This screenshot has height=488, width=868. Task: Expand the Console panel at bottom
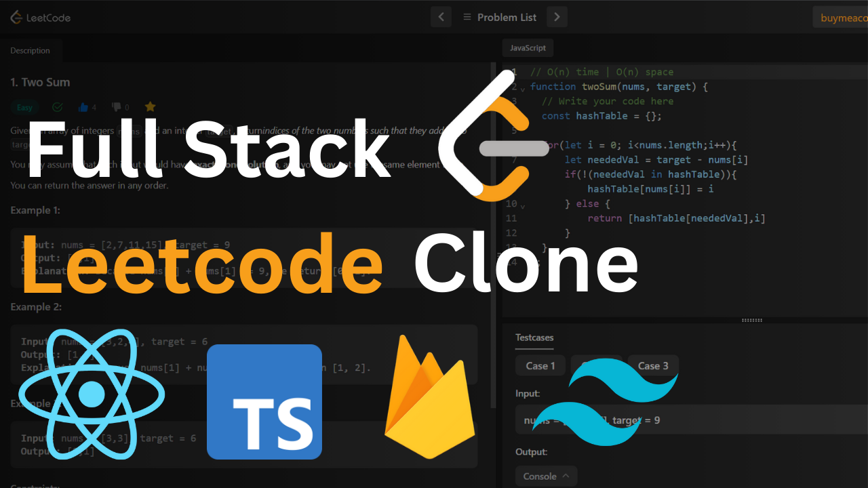coord(547,476)
